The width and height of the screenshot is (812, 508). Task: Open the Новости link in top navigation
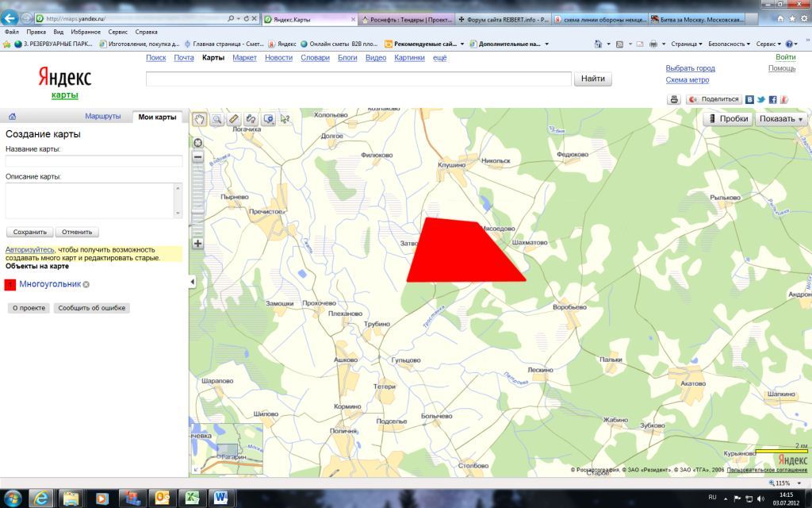pyautogui.click(x=278, y=57)
